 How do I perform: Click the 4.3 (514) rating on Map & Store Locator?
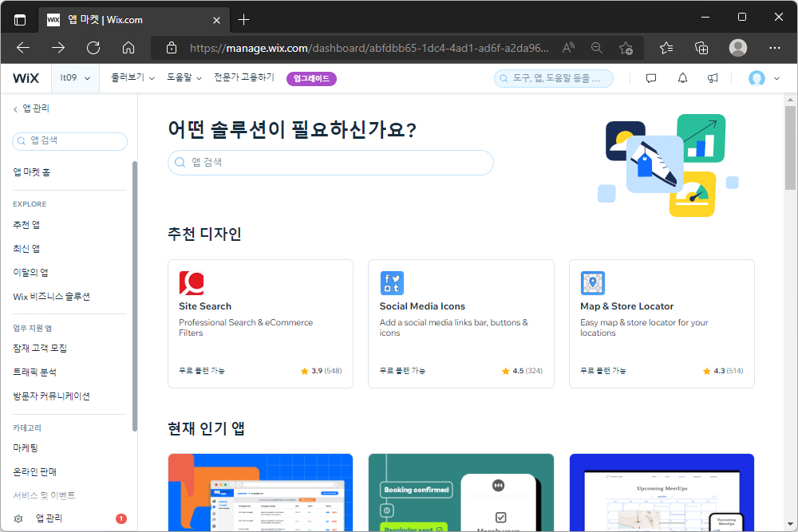point(723,371)
